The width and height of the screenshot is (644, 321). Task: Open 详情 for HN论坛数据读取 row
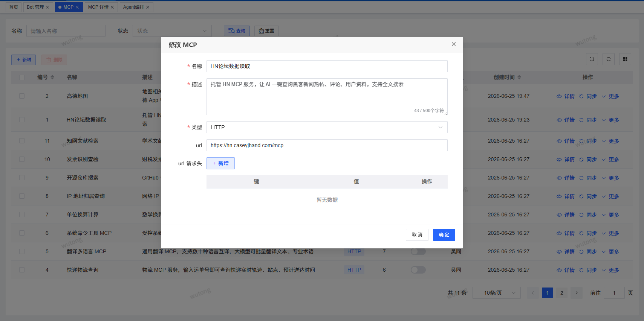coord(566,120)
